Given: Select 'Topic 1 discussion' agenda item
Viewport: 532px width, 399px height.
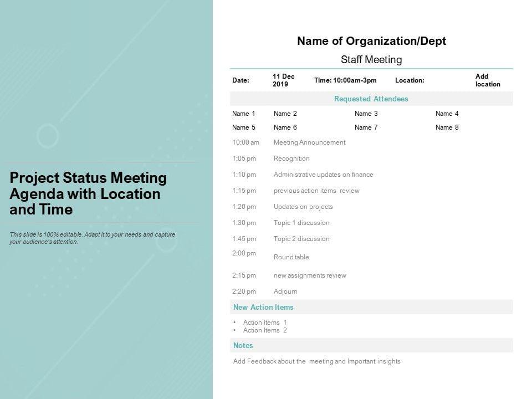Looking at the screenshot, I should [x=301, y=223].
